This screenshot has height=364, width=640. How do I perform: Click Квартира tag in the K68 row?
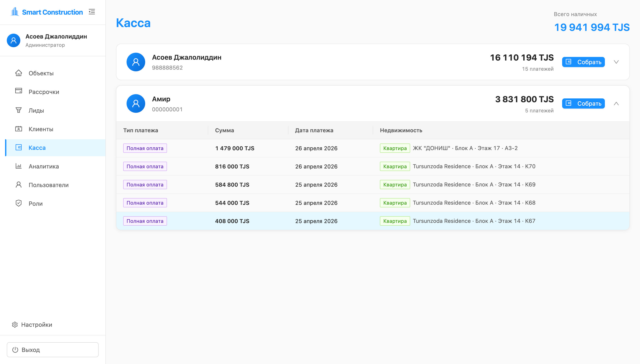pos(395,203)
